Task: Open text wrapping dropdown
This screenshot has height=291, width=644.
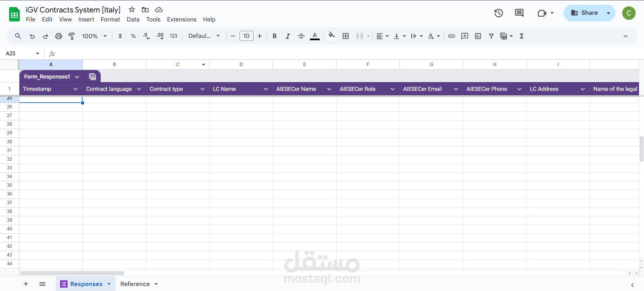Action: click(417, 36)
